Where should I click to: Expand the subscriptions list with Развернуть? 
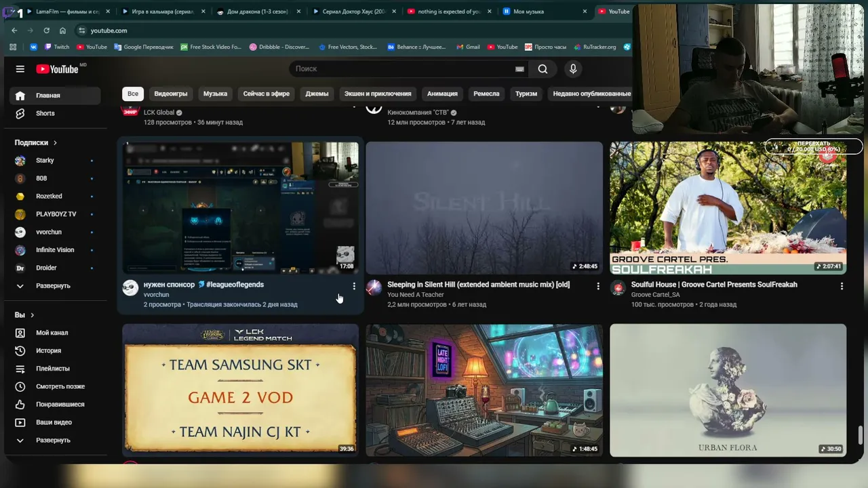56,286
